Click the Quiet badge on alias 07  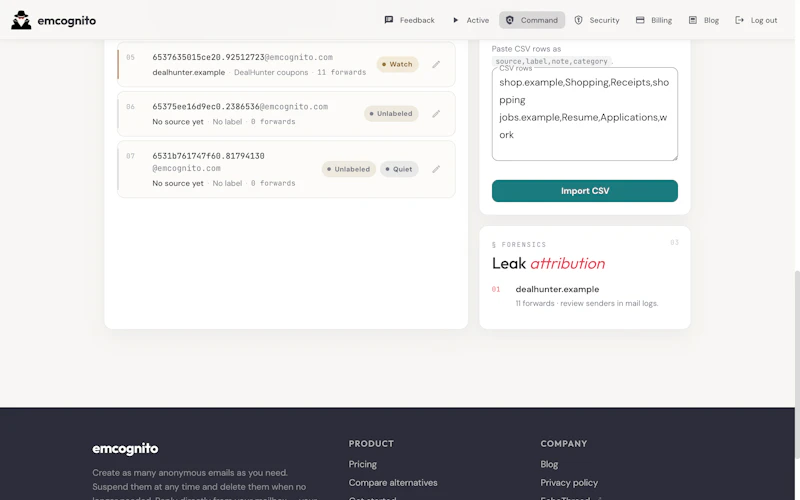[399, 169]
